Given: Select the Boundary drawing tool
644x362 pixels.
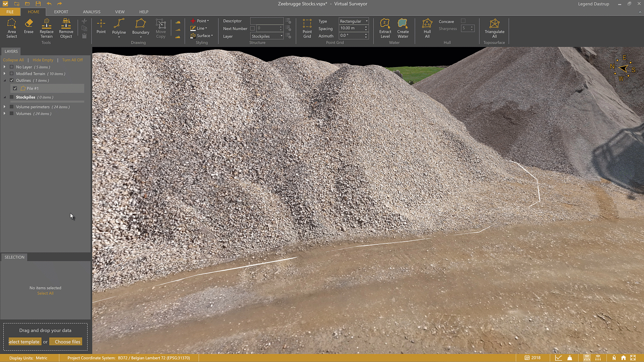Looking at the screenshot, I should tap(141, 28).
